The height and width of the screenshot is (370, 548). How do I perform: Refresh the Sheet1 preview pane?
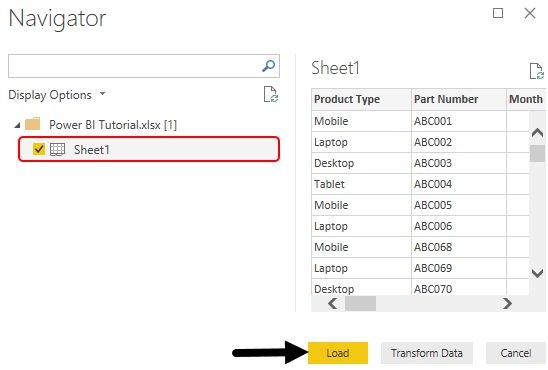(536, 71)
